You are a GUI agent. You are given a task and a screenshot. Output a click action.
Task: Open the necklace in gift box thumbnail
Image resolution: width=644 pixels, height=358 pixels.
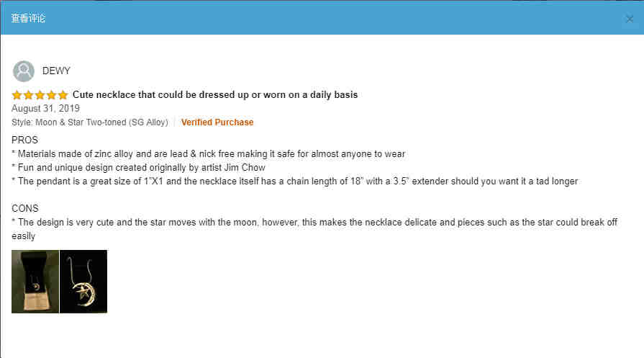click(35, 282)
